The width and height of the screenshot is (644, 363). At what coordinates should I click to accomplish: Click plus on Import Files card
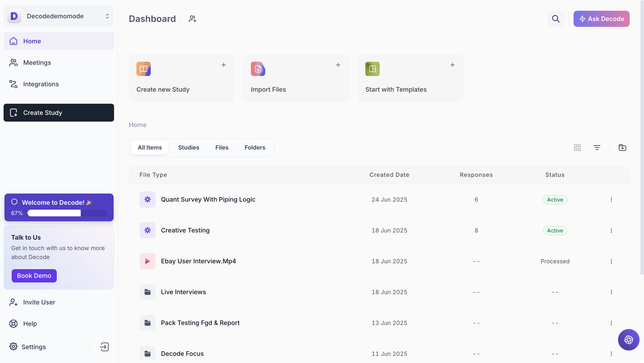click(338, 65)
